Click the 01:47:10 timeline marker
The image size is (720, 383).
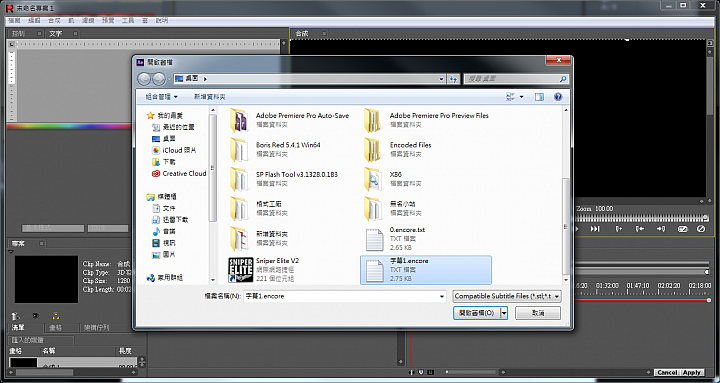(x=638, y=285)
